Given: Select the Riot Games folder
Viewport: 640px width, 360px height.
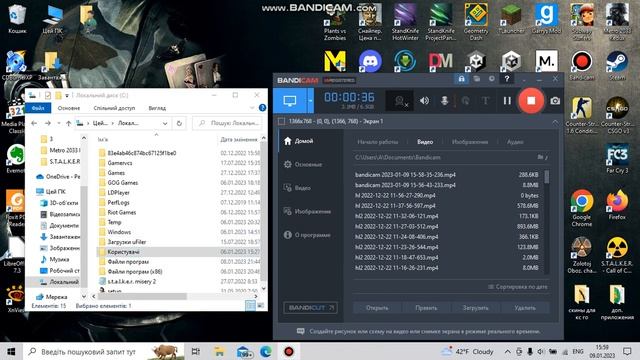Looking at the screenshot, I should [122, 212].
